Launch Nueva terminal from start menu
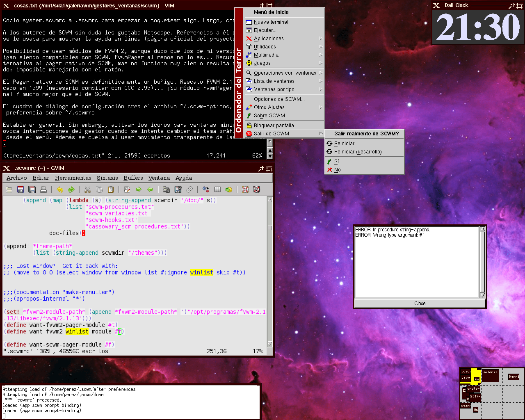The image size is (525, 420). click(x=284, y=22)
